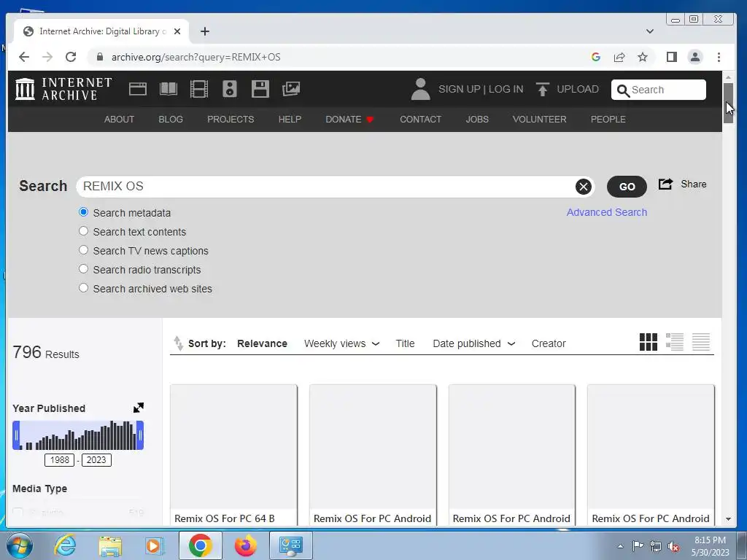Click SIGN UP link
This screenshot has height=560, width=747.
[x=460, y=89]
